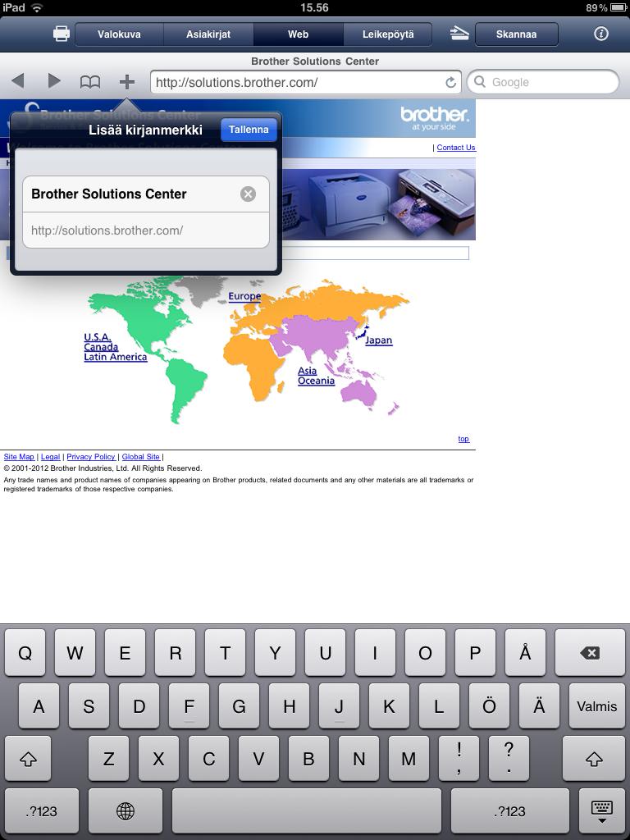The height and width of the screenshot is (840, 630).
Task: Tap the right .?123 key
Action: tap(509, 811)
